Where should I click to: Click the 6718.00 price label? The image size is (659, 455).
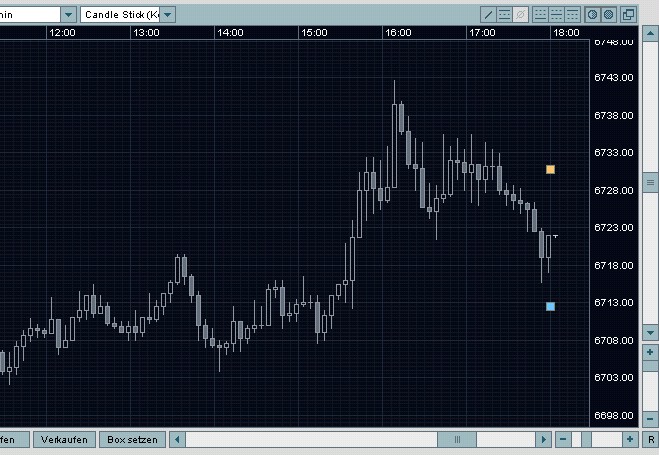(x=614, y=266)
